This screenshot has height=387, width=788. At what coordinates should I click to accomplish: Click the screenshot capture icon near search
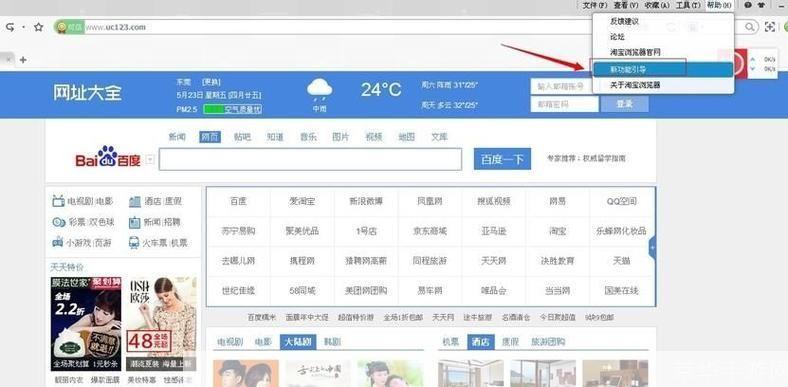pyautogui.click(x=769, y=27)
